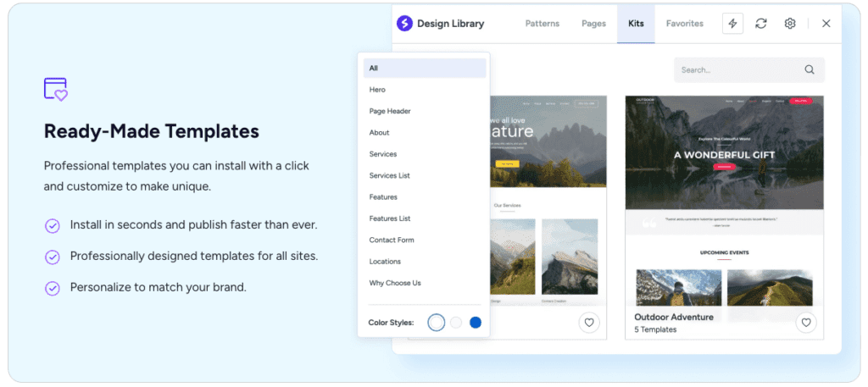868x387 pixels.
Task: Click the Ready-Made Templates heading
Action: tap(152, 131)
